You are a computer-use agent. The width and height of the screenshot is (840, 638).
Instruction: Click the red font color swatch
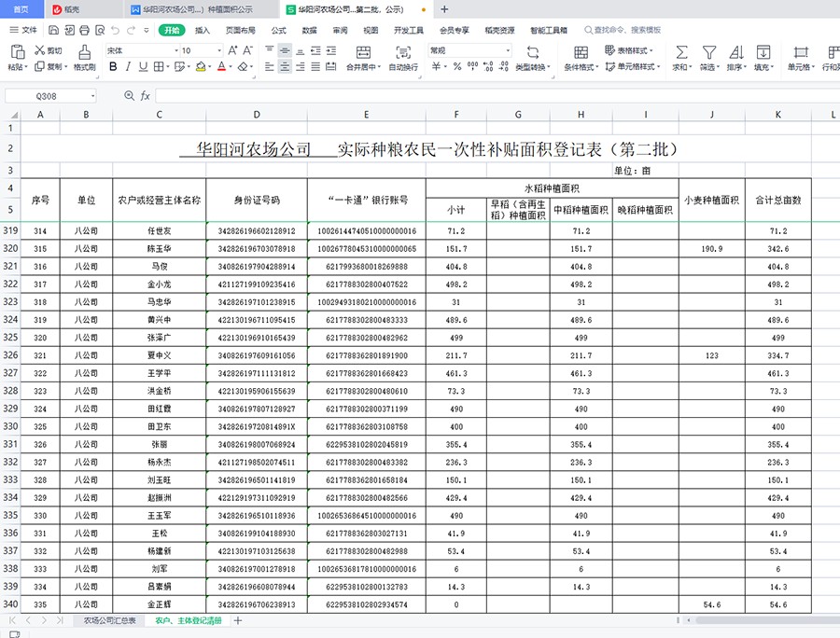(x=221, y=67)
